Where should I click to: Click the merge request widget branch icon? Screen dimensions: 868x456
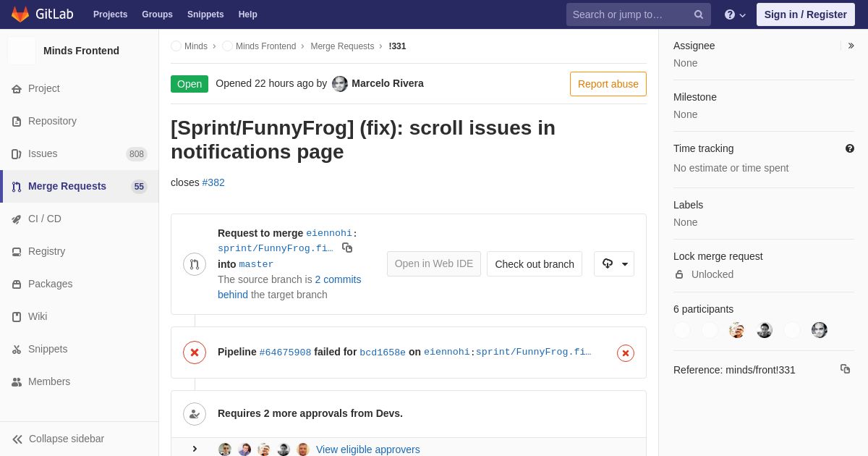point(195,264)
